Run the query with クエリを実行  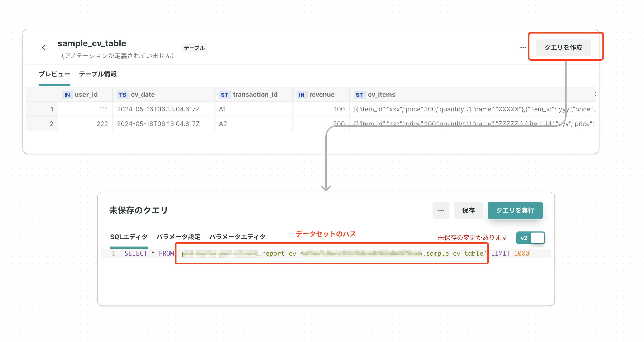tap(515, 210)
